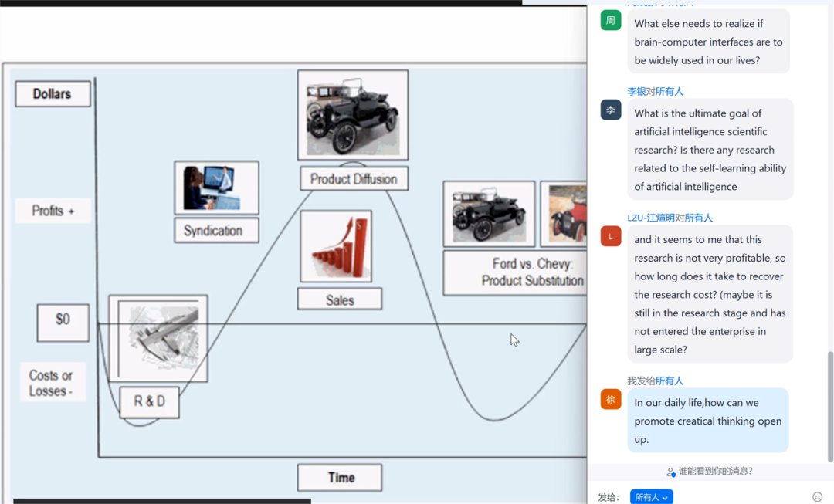
Task: Click the Product Diffusion car image
Action: coord(353,116)
